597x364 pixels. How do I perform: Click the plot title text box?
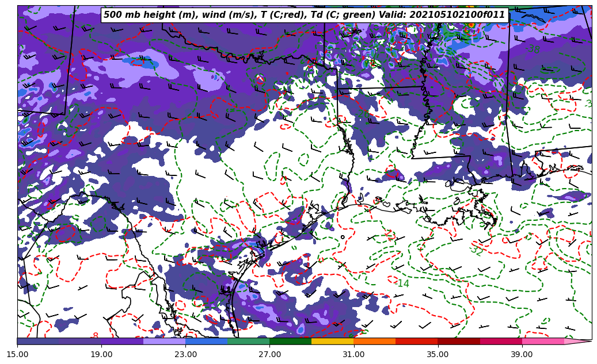point(305,15)
